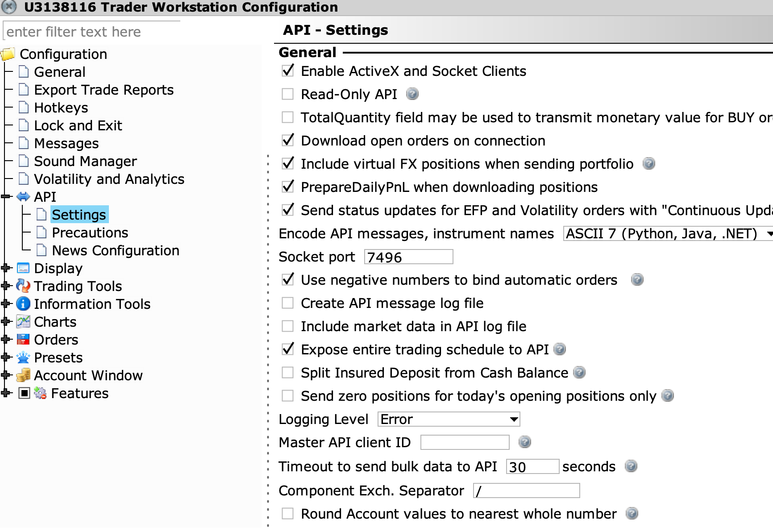Check Create API message log file
Screen dimensions: 773x532
coord(288,303)
